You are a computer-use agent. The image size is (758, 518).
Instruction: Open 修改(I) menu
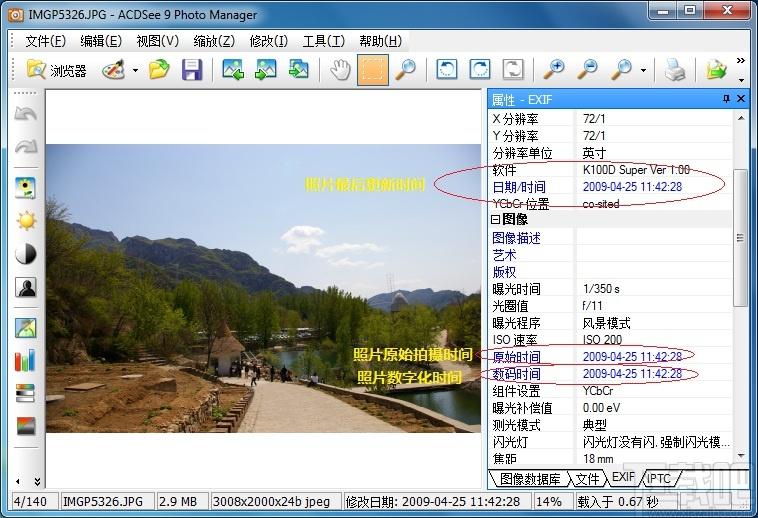[x=268, y=42]
